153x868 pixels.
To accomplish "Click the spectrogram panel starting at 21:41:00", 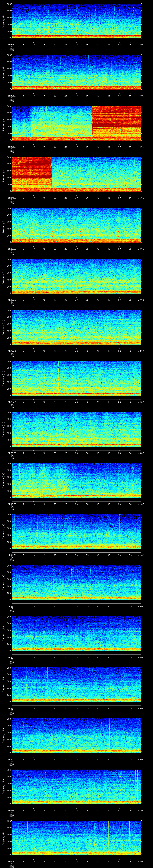I will point(77,532).
